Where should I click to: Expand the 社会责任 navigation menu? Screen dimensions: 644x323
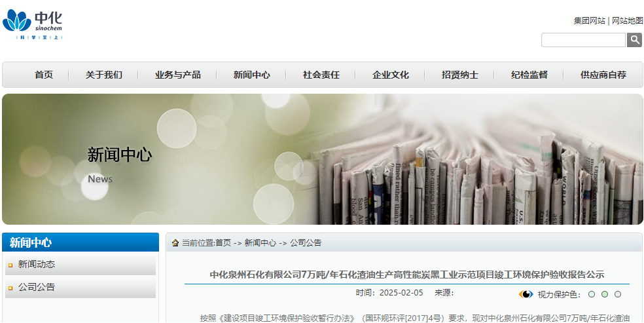pos(321,75)
